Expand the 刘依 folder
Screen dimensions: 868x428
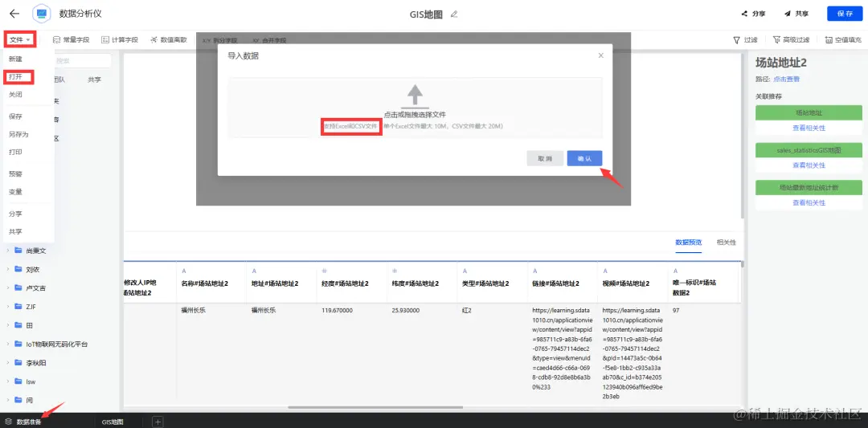[x=8, y=270]
